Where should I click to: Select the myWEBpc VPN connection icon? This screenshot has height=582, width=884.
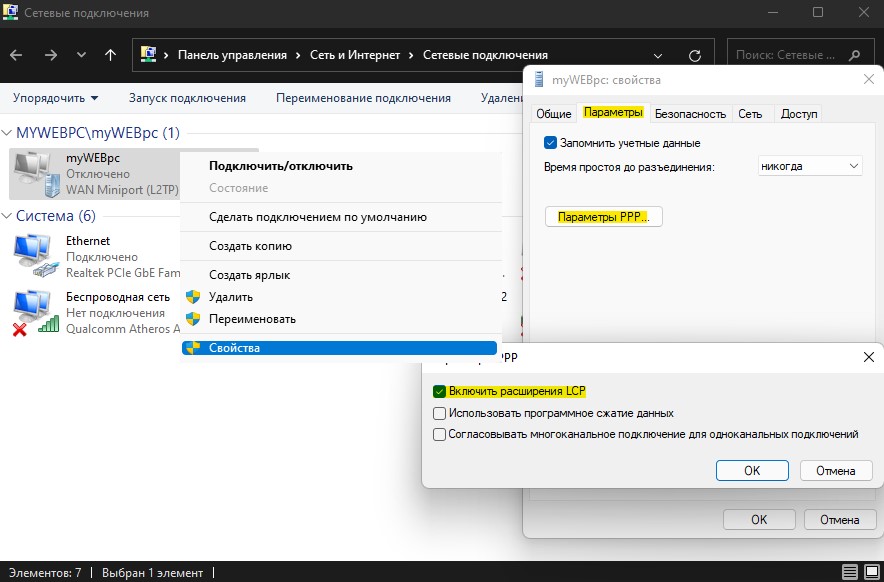coord(36,174)
